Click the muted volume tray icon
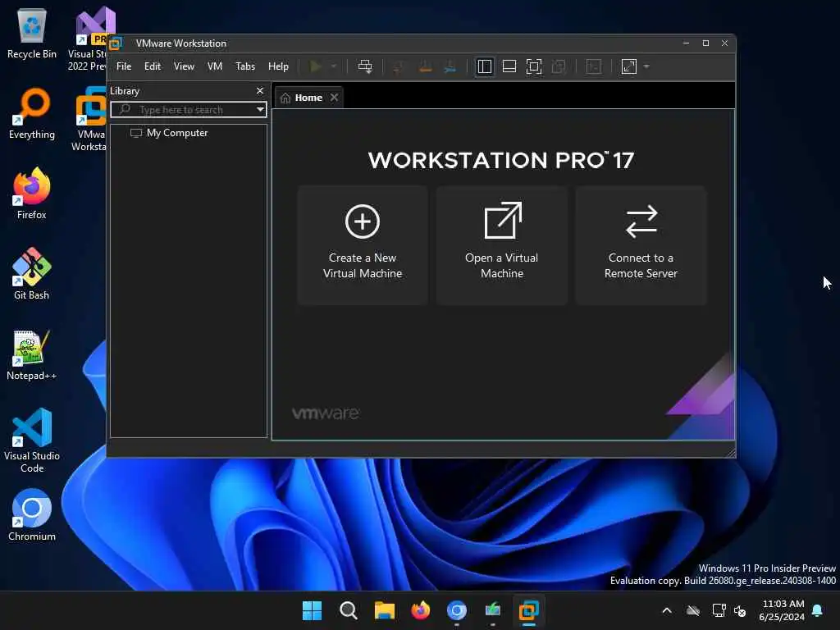840x630 pixels. pyautogui.click(x=741, y=610)
